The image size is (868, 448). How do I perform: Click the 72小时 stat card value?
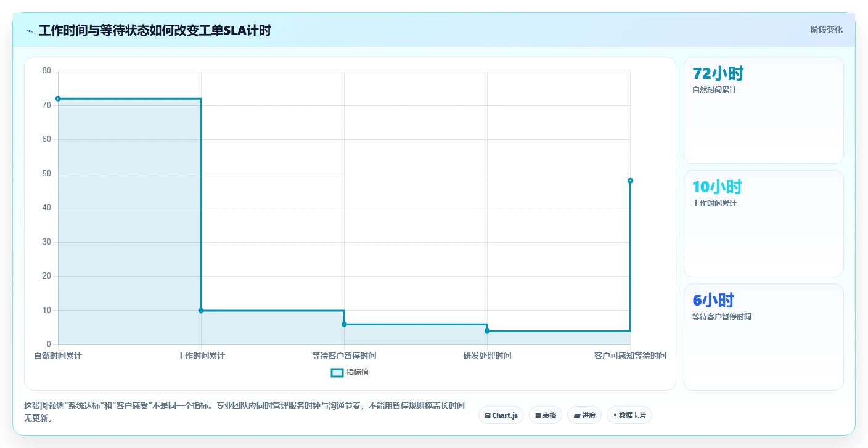point(718,74)
